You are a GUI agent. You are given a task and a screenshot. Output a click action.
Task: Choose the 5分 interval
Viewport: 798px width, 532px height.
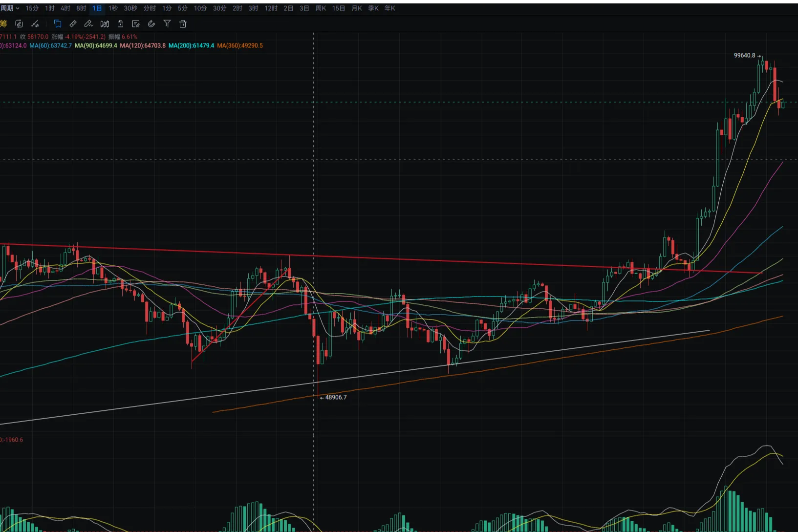pyautogui.click(x=183, y=8)
